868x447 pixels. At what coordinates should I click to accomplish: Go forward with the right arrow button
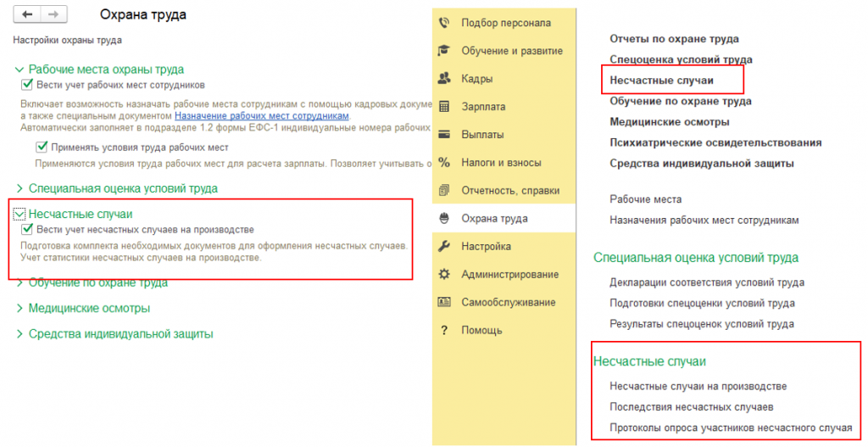click(x=53, y=14)
